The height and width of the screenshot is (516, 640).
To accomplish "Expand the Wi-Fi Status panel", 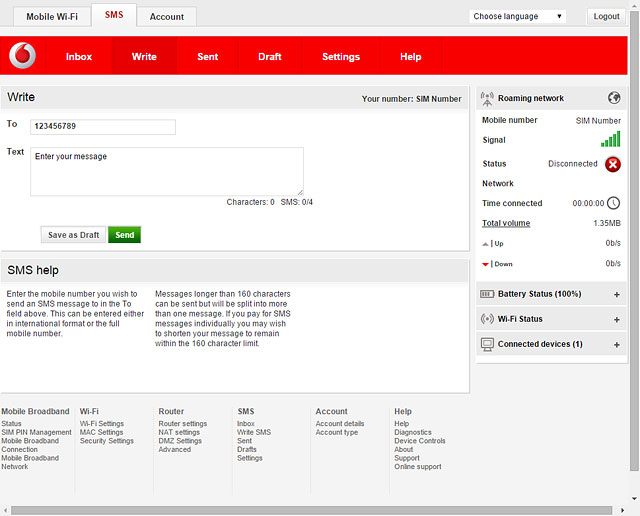I will [616, 320].
